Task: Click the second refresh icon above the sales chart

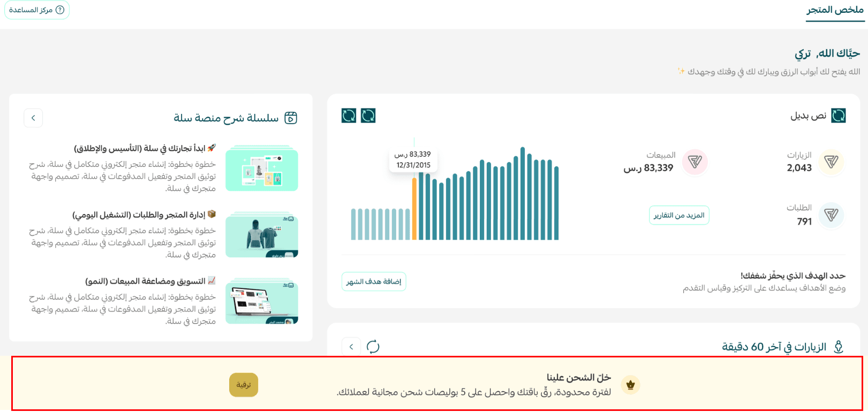Action: click(x=368, y=116)
